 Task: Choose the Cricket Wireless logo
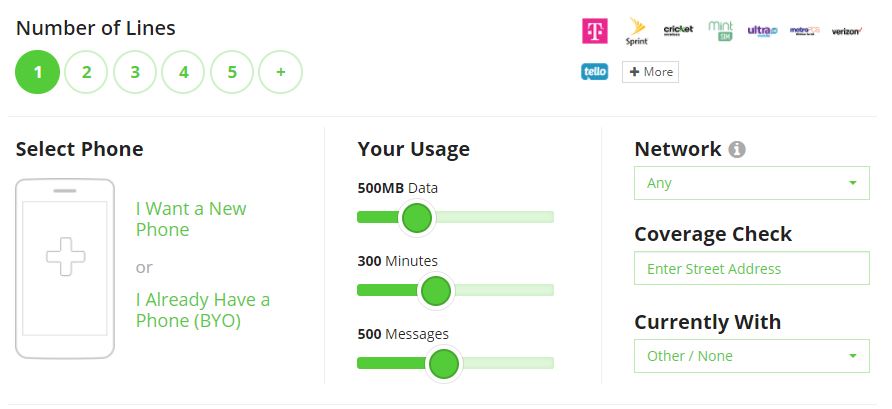678,30
